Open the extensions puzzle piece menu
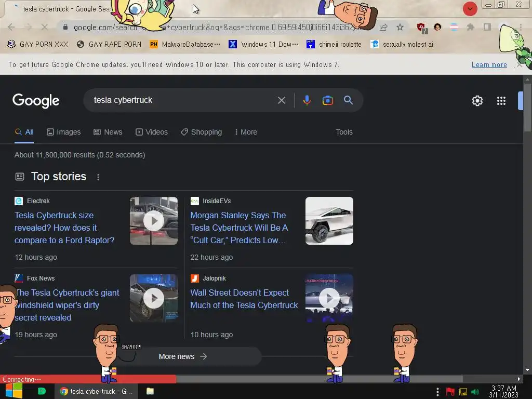 tap(470, 27)
